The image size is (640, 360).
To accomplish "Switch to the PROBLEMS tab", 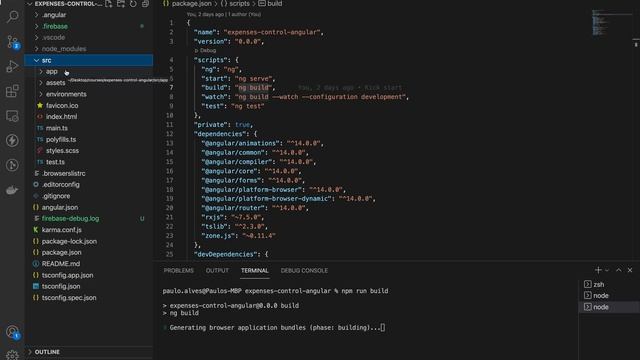I will (179, 271).
